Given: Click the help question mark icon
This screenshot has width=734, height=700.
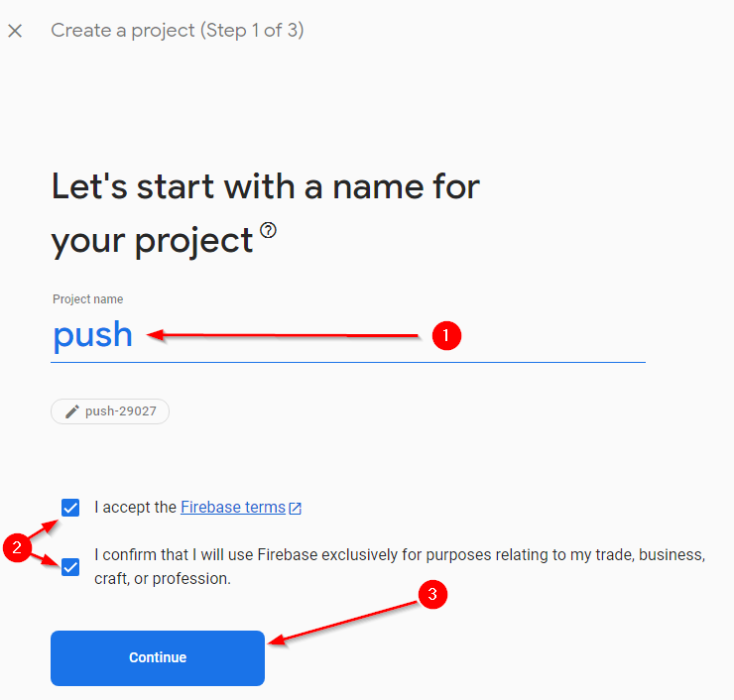Looking at the screenshot, I should tap(269, 231).
